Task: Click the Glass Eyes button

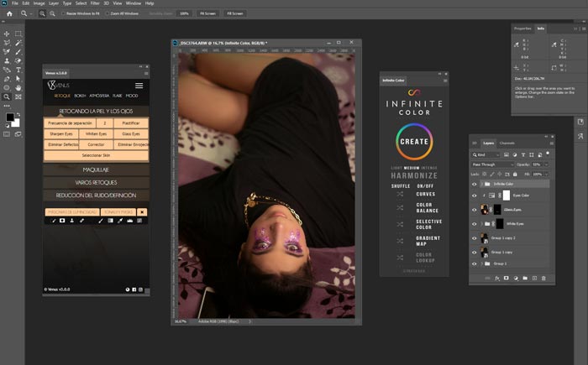Action: (x=131, y=133)
